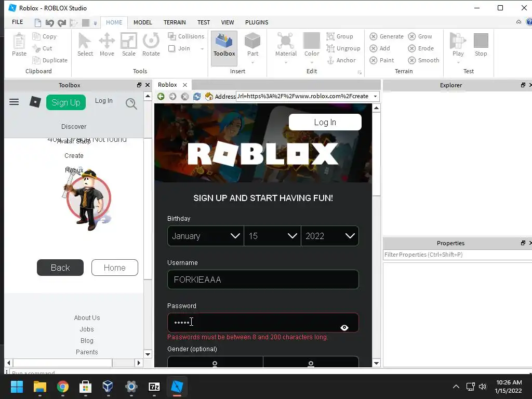Switch to the PLUGINS ribbon tab
Viewport: 532px width, 399px height.
257,22
